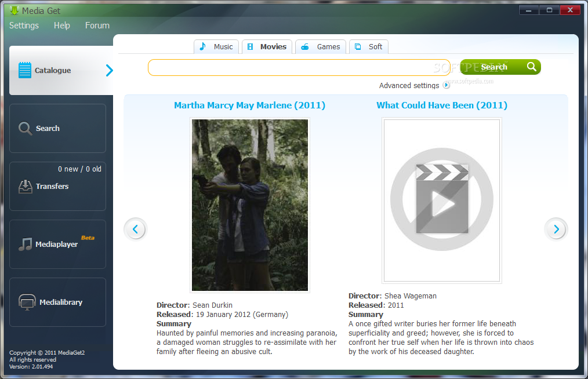Open the Medialibrary section label

pyautogui.click(x=61, y=302)
